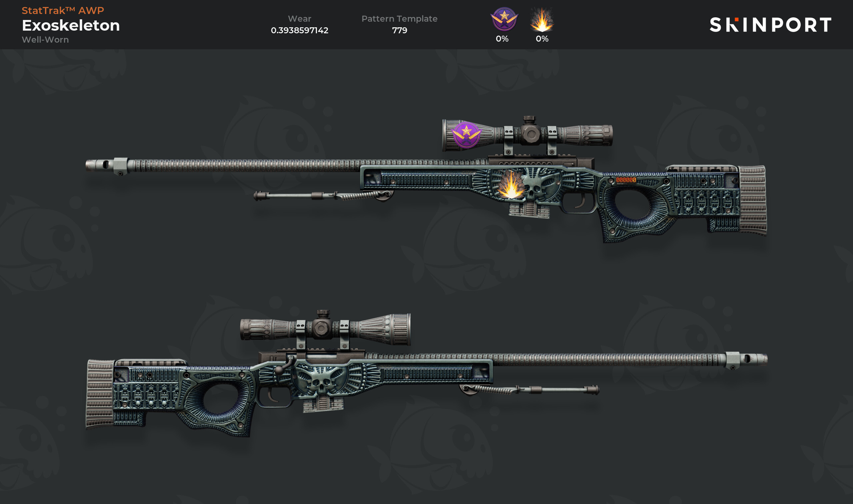Click the Pattern Template label
The image size is (853, 504).
point(399,19)
